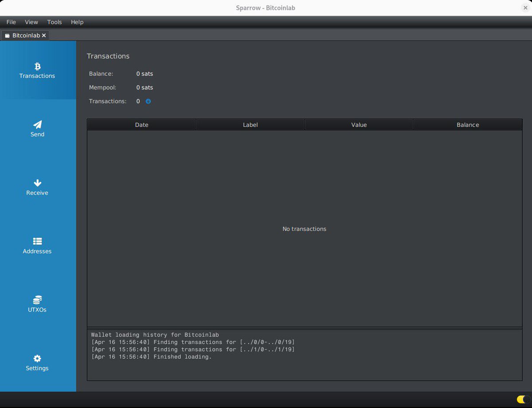
Task: Open the File menu
Action: coord(11,22)
